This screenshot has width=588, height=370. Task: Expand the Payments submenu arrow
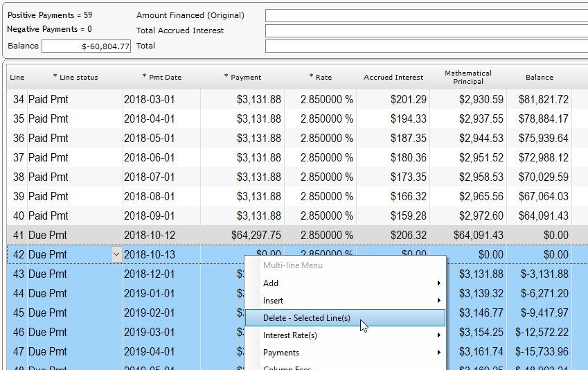pyautogui.click(x=439, y=353)
